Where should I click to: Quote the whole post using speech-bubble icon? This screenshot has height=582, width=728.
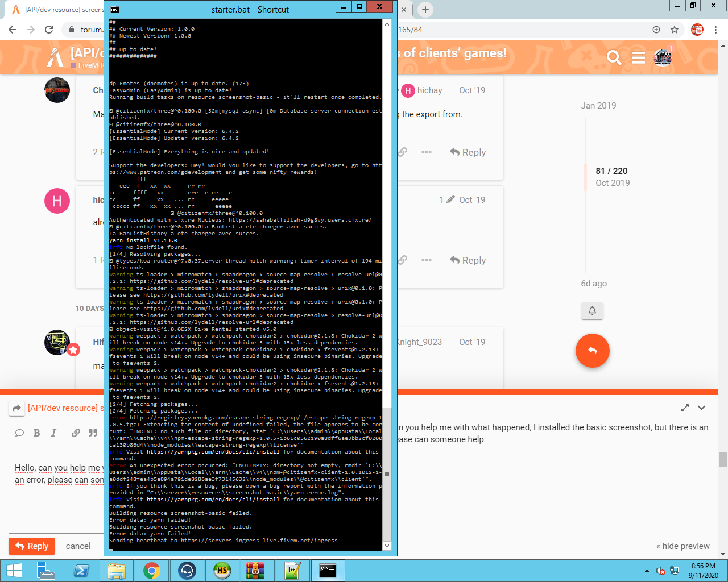(19, 433)
